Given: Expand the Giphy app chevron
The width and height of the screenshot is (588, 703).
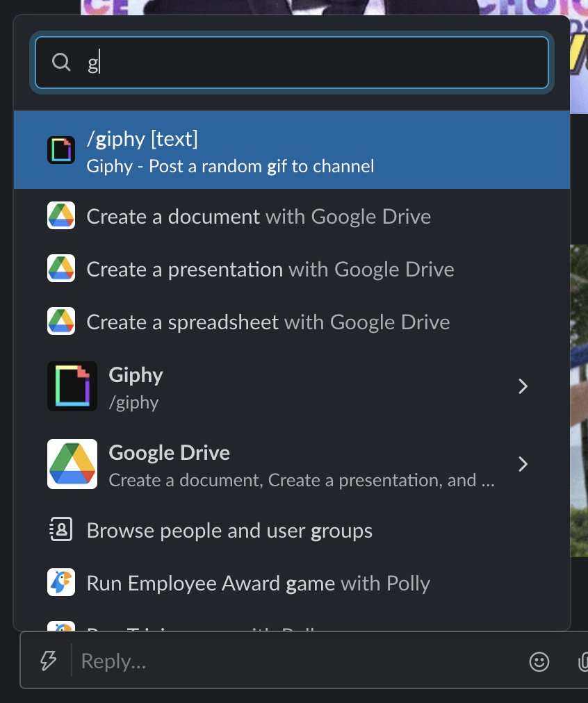Looking at the screenshot, I should point(523,386).
